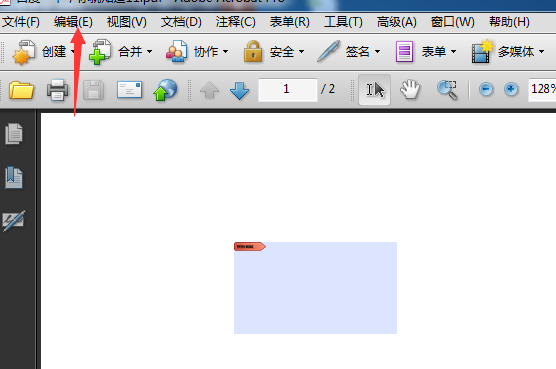Click the 协作 button label
The width and height of the screenshot is (556, 369).
click(x=206, y=52)
